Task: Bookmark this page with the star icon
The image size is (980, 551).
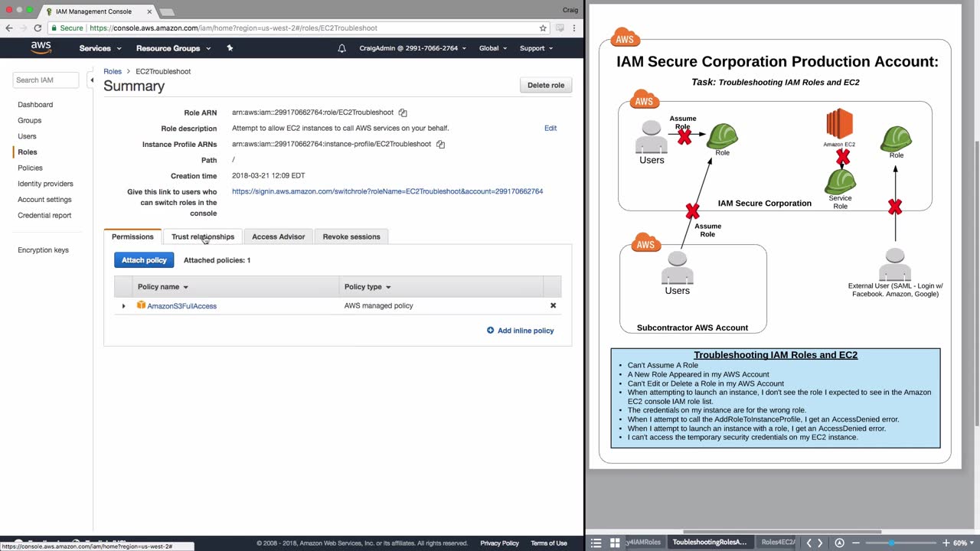Action: point(543,28)
